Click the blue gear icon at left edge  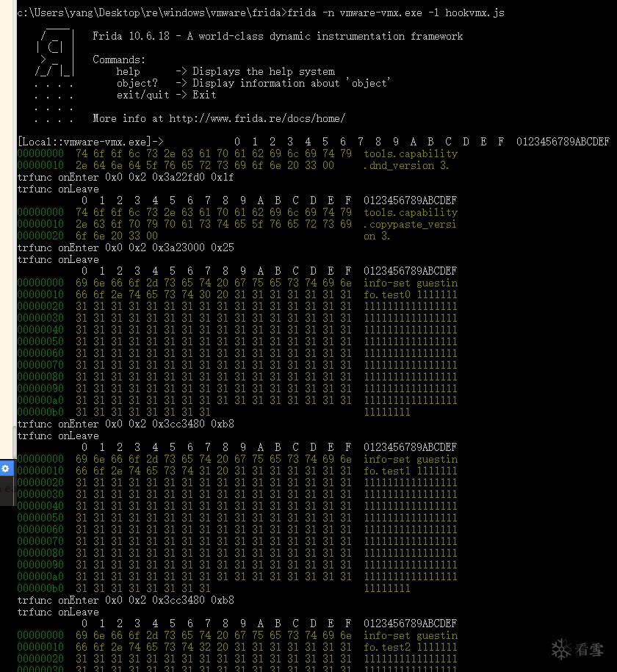(6, 469)
